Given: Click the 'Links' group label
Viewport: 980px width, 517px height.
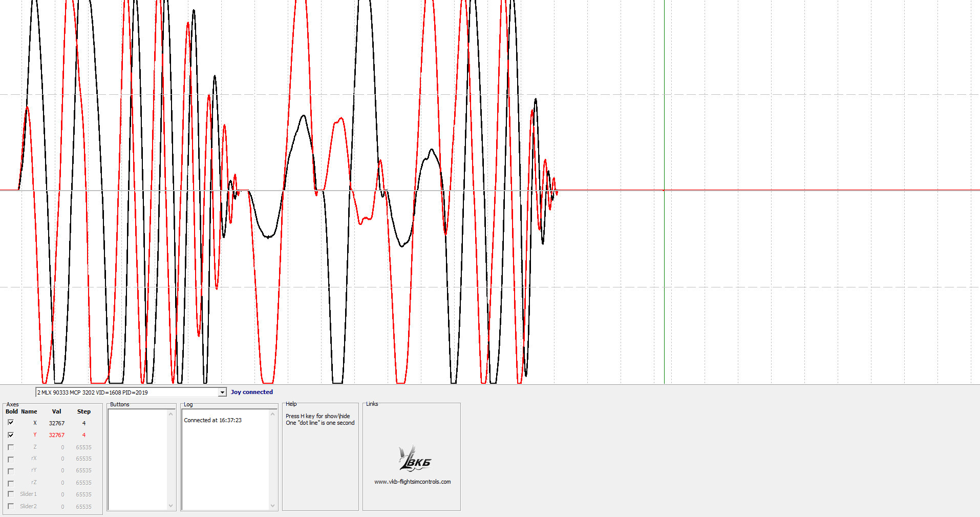Looking at the screenshot, I should pos(372,404).
